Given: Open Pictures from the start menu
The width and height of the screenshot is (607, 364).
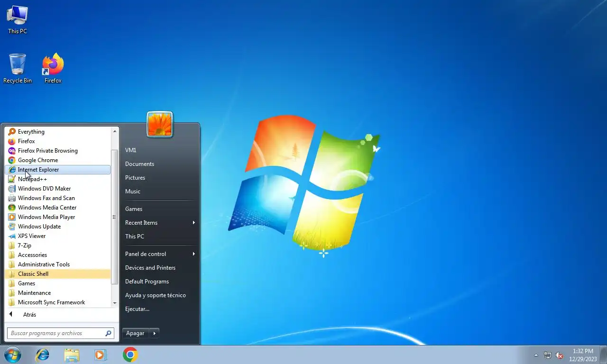Looking at the screenshot, I should 159,178.
